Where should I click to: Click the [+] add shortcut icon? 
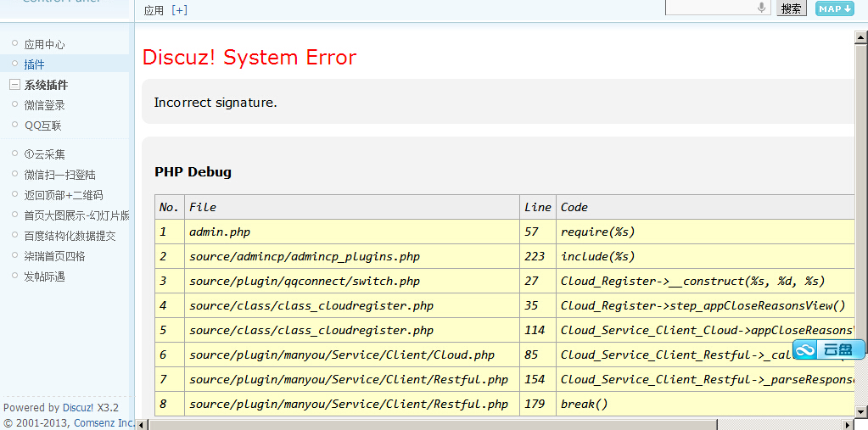click(x=179, y=10)
